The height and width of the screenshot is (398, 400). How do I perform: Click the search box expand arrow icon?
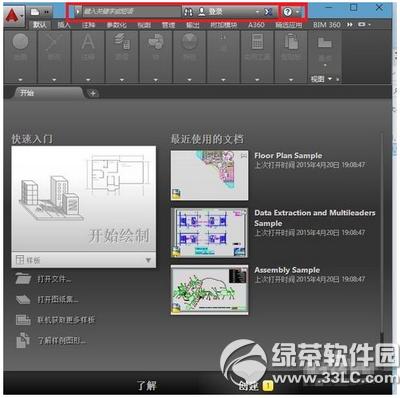point(77,12)
